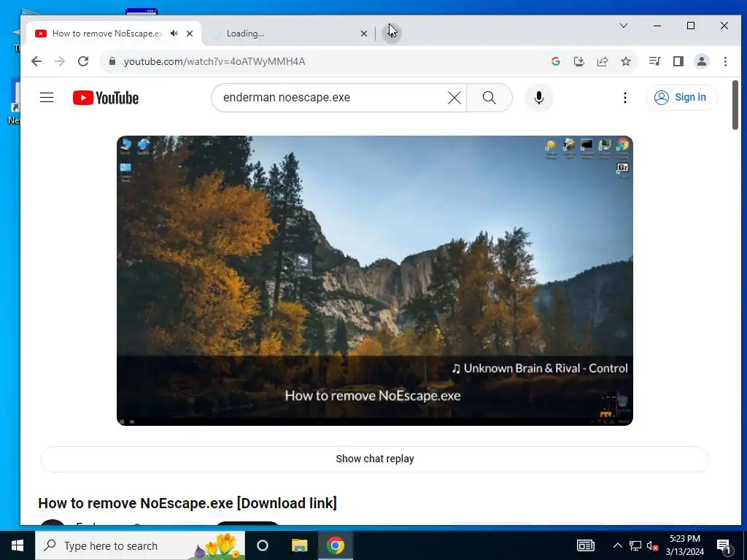Screen dimensions: 747x560
Task: Open the muted volume tray icon
Action: coord(652,545)
